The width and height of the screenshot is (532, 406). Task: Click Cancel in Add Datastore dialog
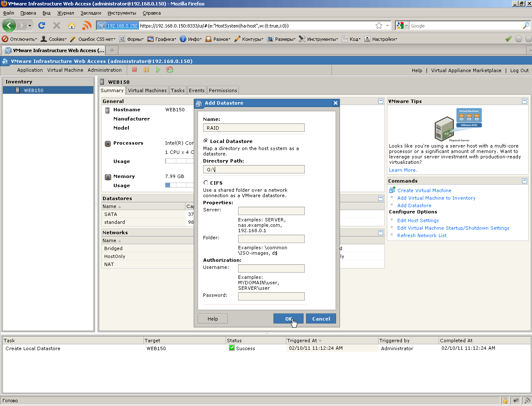(321, 318)
